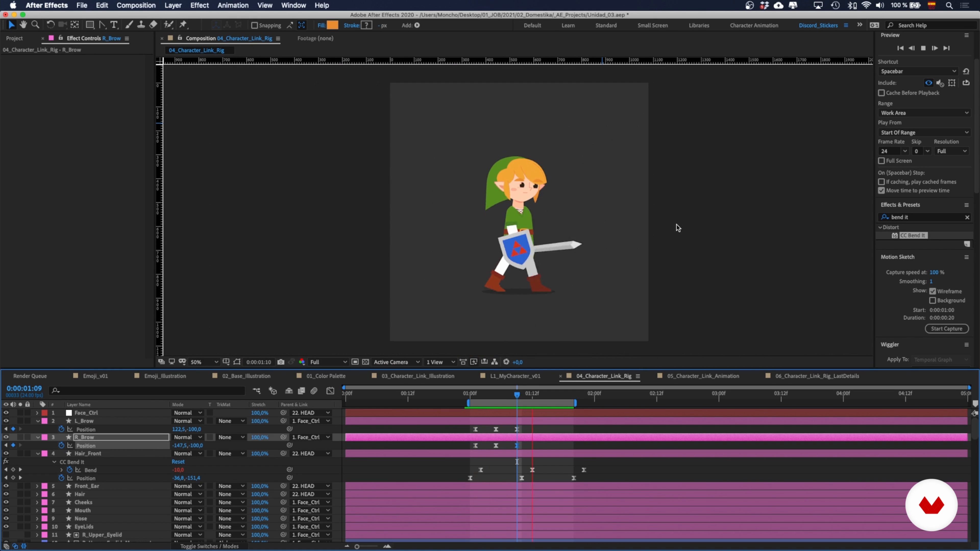Select the Character Animation workspace

(754, 26)
